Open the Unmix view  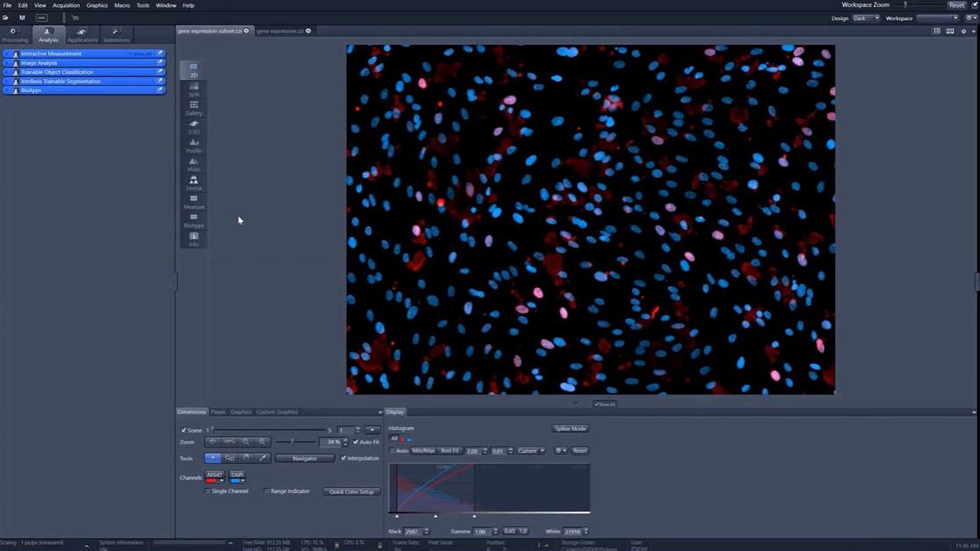tap(194, 182)
